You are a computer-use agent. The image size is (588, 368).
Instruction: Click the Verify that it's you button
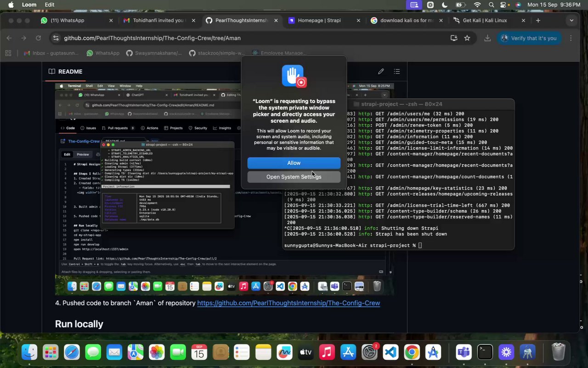click(x=530, y=38)
